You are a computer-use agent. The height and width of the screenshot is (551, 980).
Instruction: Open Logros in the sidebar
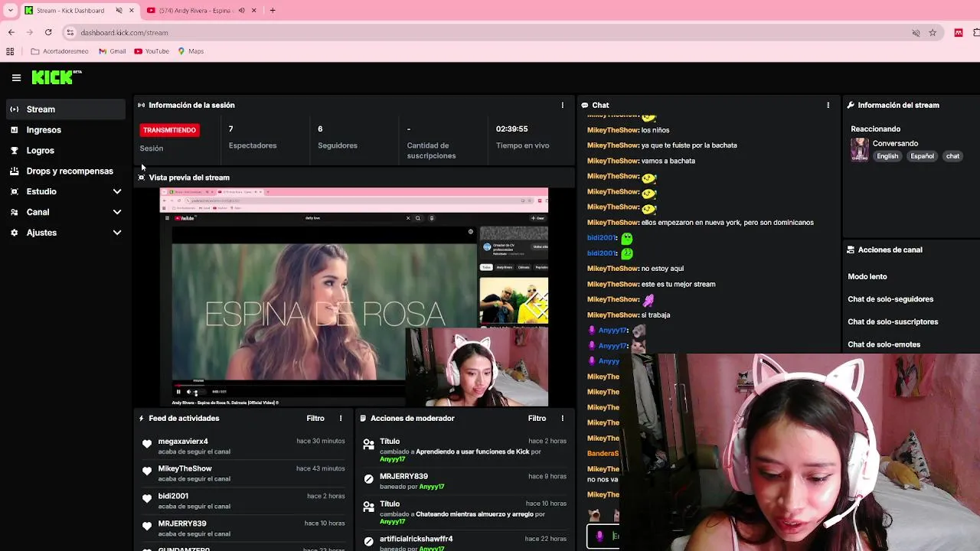pos(40,151)
